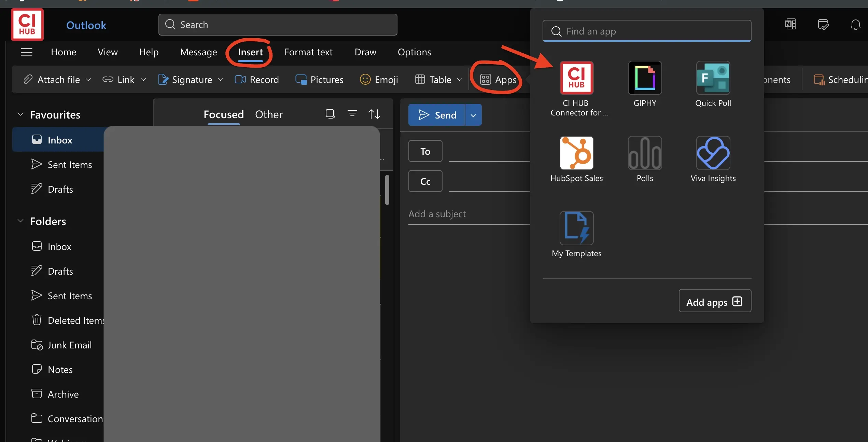
Task: Open the My Day to-do icon
Action: (x=823, y=24)
